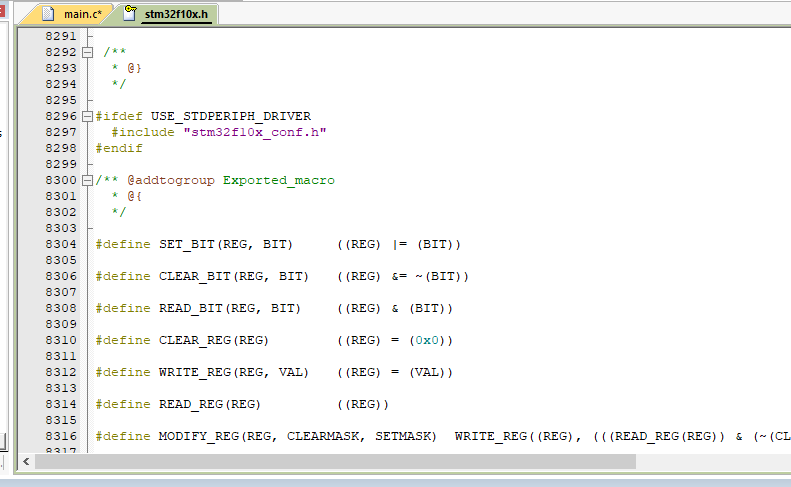Collapse the #ifdef block at line 8296
791x487 pixels.
click(x=87, y=116)
